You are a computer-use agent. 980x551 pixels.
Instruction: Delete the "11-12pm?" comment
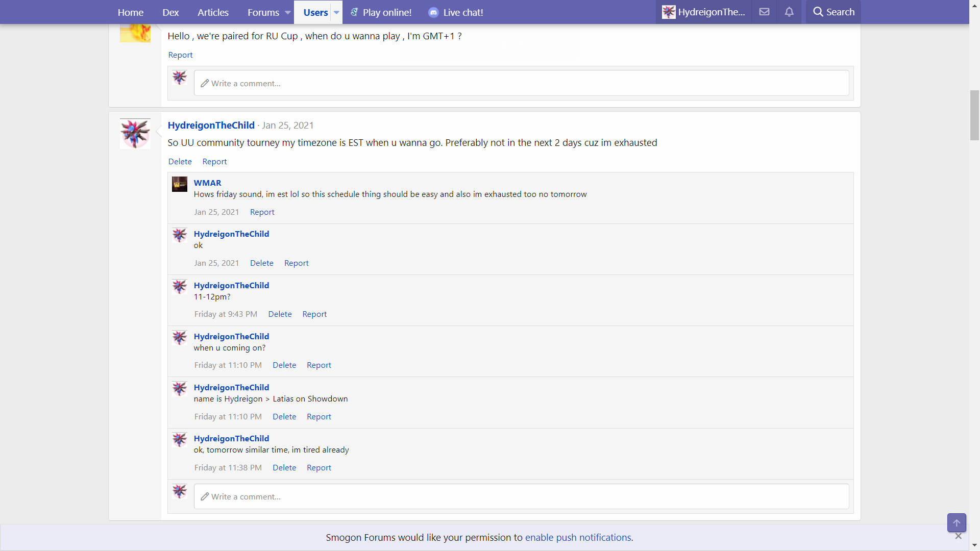click(280, 314)
